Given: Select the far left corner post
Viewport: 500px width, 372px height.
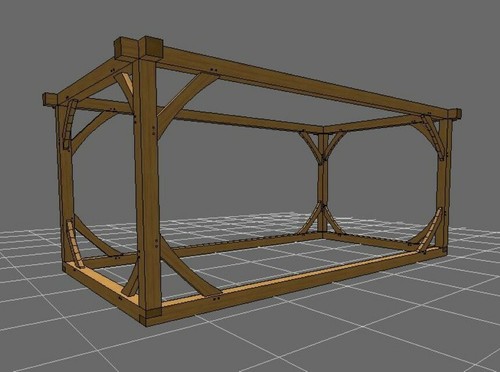Looking at the screenshot, I should pos(66,185).
